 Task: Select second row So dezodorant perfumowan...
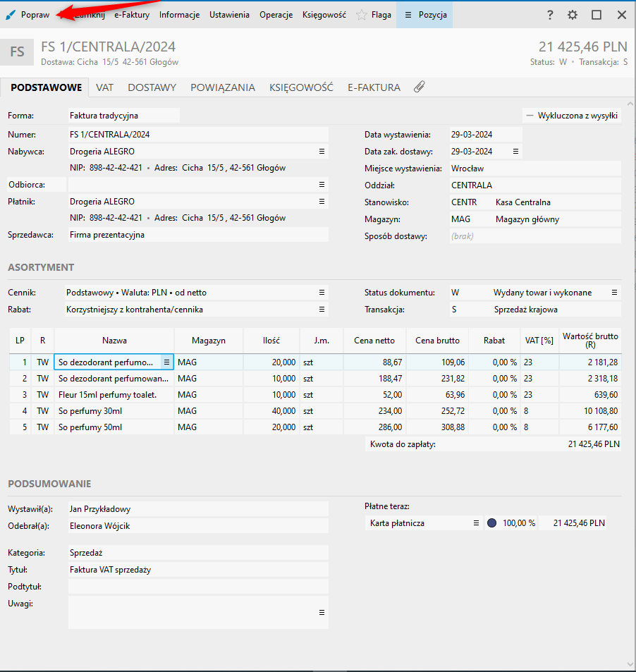(315, 379)
